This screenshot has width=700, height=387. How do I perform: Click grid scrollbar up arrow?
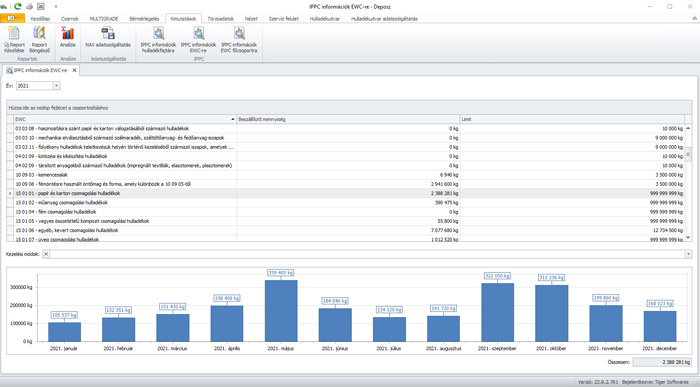pos(688,129)
